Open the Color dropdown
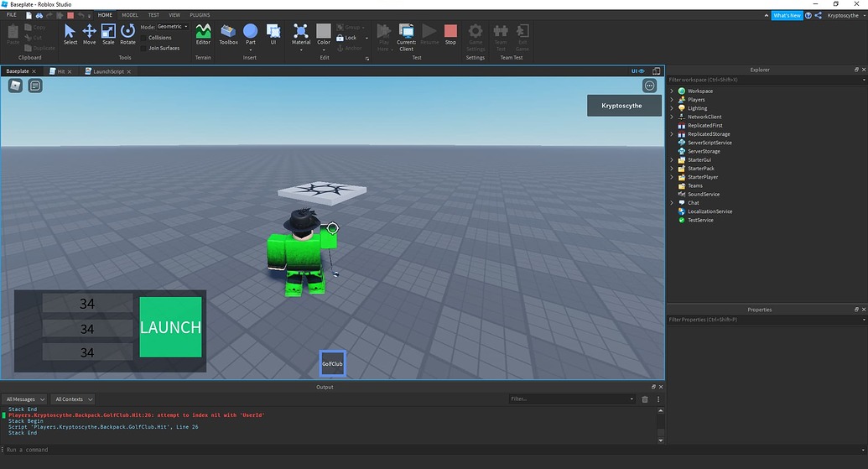Screen dimensions: 868x469 point(323,50)
